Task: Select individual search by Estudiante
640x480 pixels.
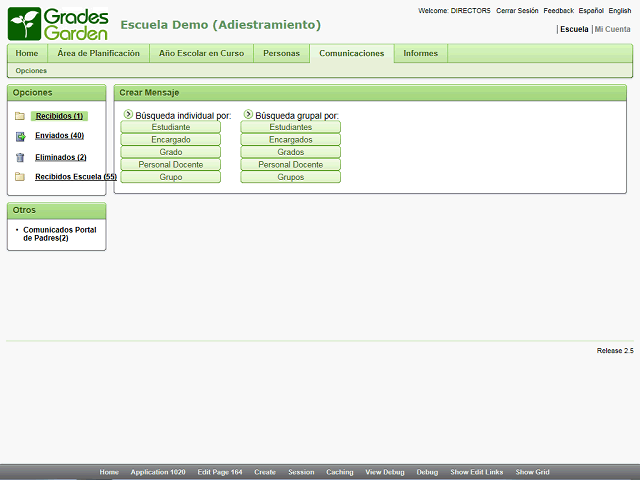Action: tap(171, 127)
